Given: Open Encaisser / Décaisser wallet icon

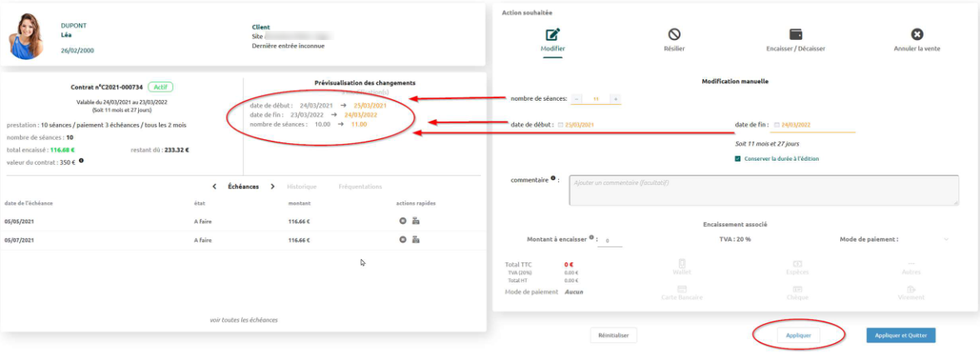Looking at the screenshot, I should (795, 35).
